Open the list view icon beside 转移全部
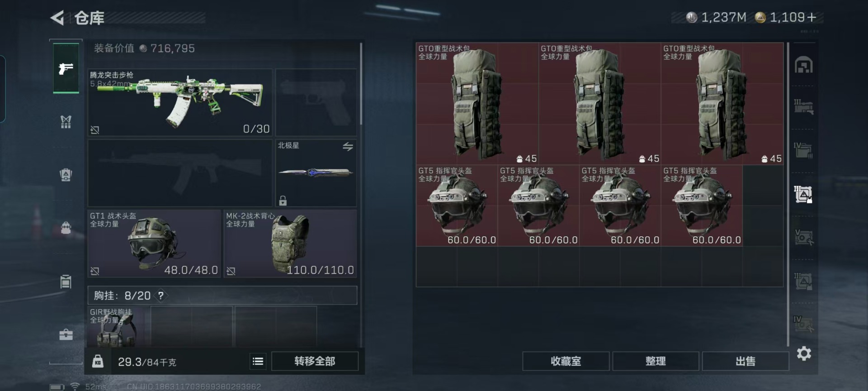The height and width of the screenshot is (391, 868). 258,361
